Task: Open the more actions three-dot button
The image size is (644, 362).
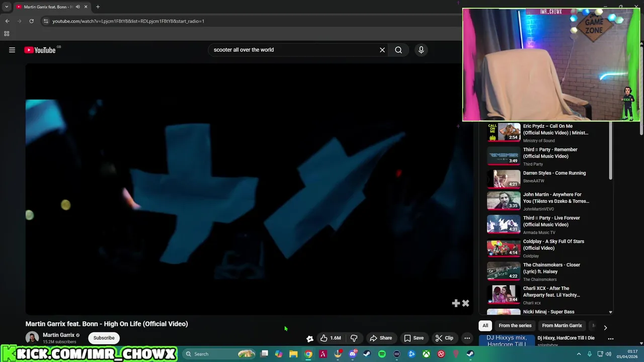Action: pyautogui.click(x=467, y=338)
